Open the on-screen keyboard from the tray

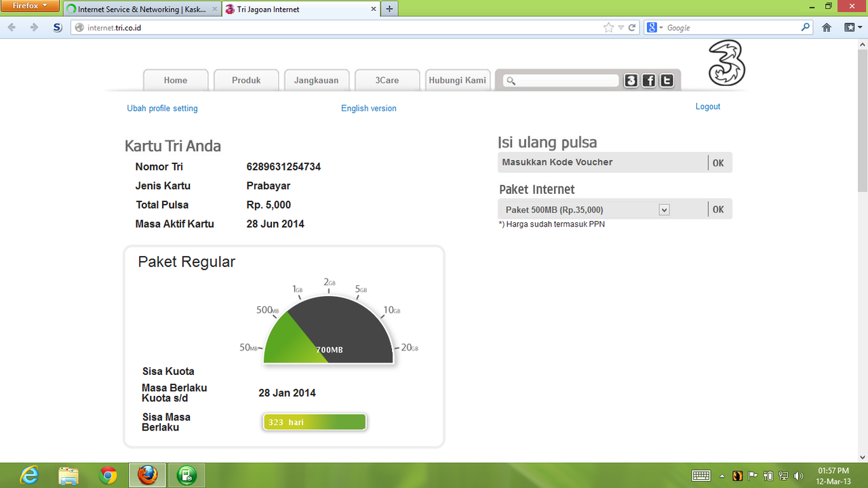pyautogui.click(x=701, y=476)
